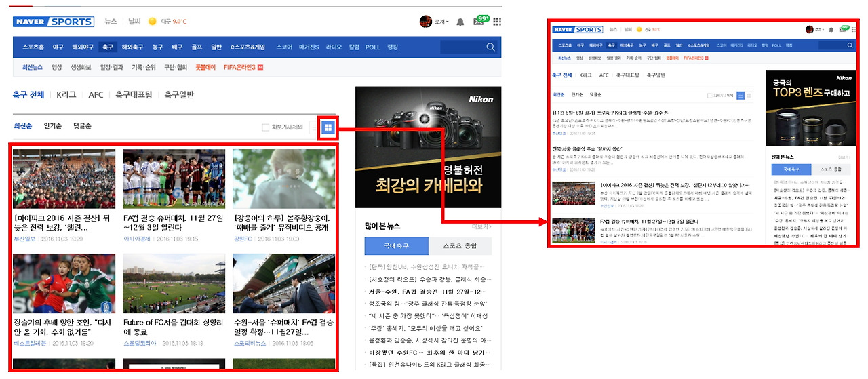Click NAVER logo in left page

click(x=30, y=22)
